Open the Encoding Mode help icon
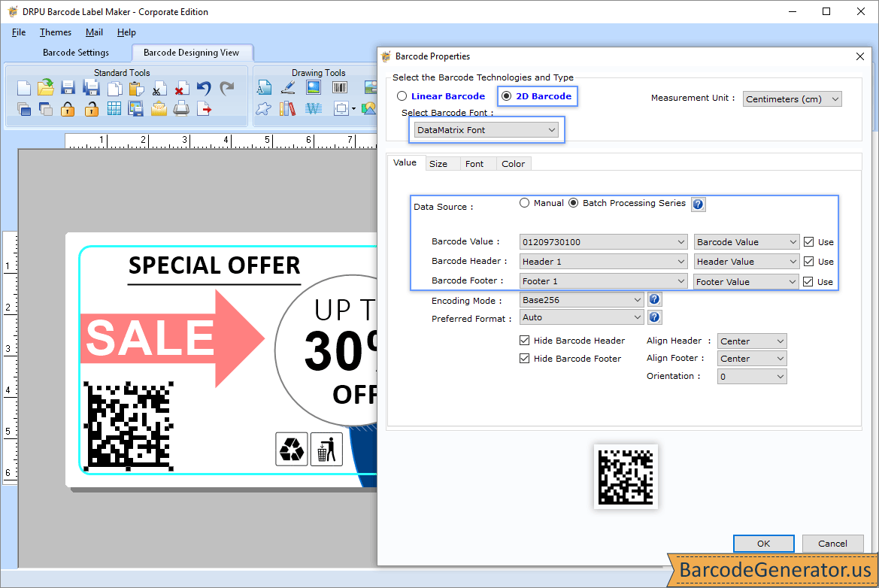 click(654, 299)
